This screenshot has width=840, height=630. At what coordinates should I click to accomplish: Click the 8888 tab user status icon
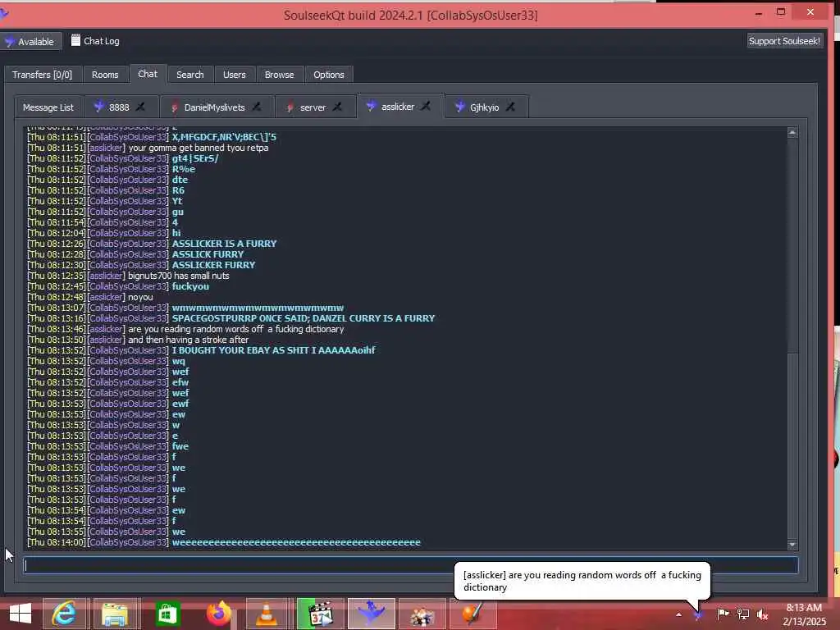(x=98, y=107)
